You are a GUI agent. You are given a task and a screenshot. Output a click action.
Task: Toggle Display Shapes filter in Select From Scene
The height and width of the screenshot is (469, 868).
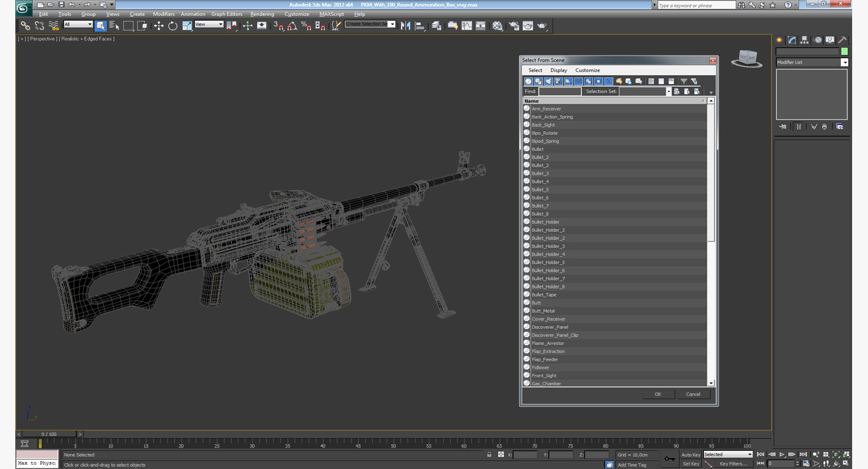pyautogui.click(x=538, y=81)
